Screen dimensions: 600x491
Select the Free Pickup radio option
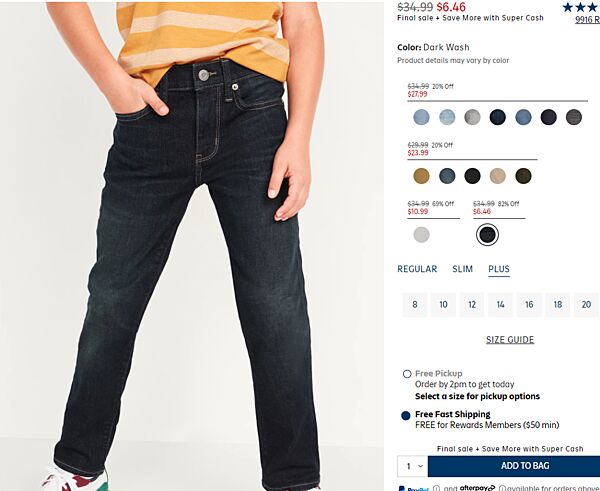coord(407,374)
